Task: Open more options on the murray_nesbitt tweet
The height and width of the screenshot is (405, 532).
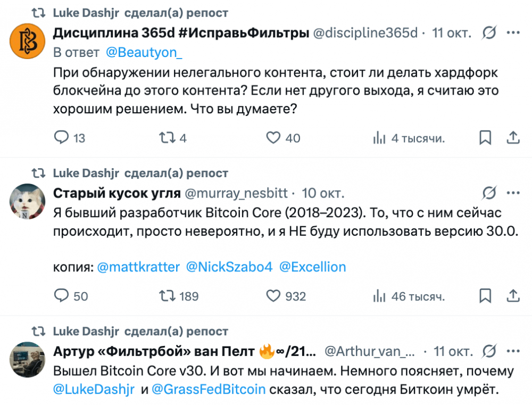Action: click(x=513, y=193)
